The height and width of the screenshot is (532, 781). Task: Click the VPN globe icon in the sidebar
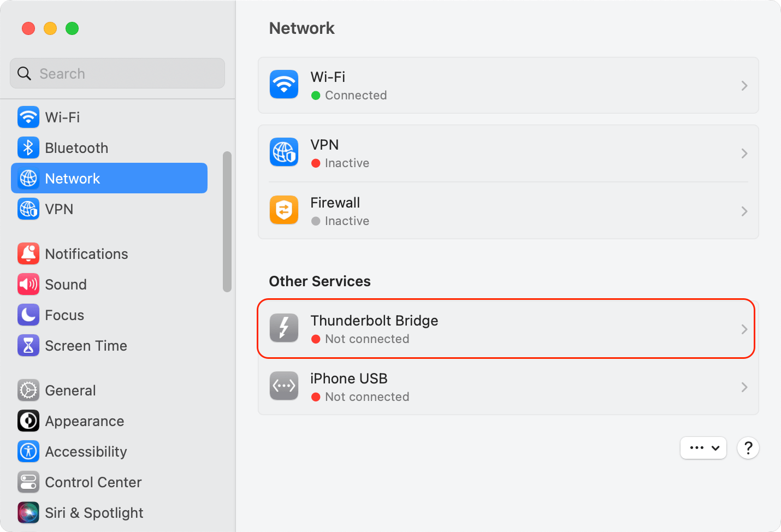[x=28, y=209]
